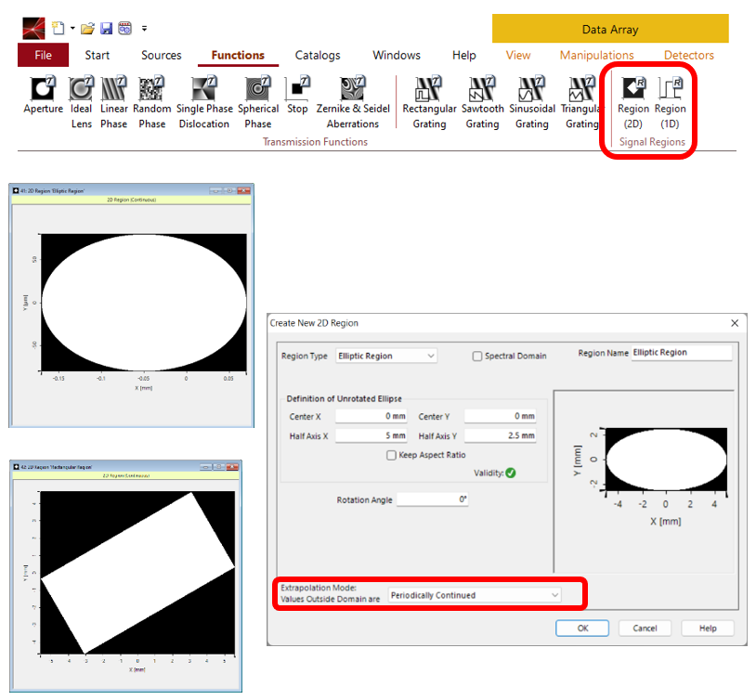Expand the Extrapolation Mode dropdown
This screenshot has width=756, height=700.
pos(475,595)
